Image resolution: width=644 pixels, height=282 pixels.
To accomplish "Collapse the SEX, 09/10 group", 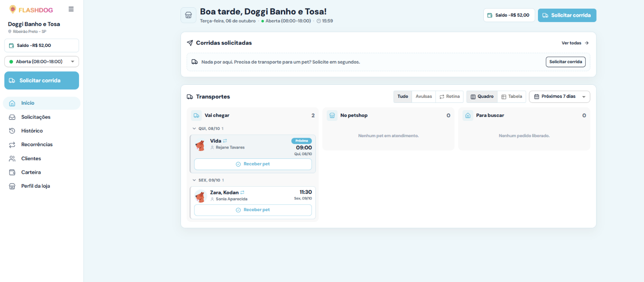I will click(x=208, y=180).
